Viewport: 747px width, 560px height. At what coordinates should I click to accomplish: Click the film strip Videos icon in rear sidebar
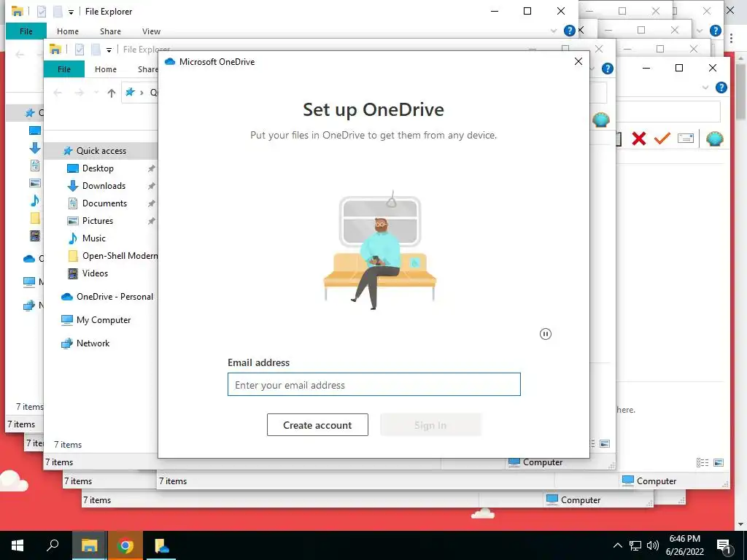coord(35,236)
